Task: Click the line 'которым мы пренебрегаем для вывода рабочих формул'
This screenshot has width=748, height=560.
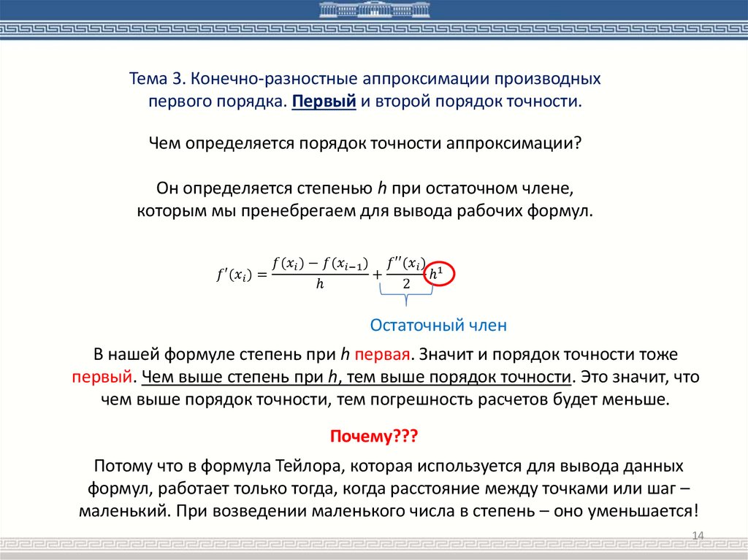Action: pos(365,211)
